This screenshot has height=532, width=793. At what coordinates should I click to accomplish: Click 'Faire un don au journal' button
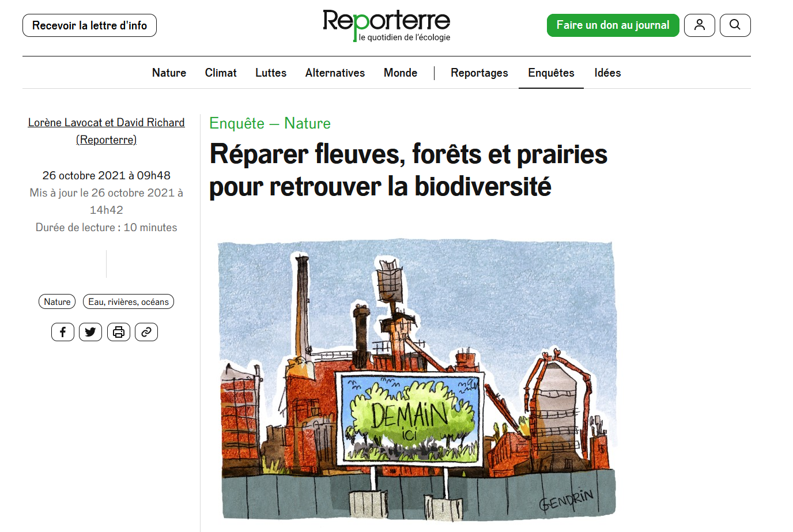(x=613, y=25)
